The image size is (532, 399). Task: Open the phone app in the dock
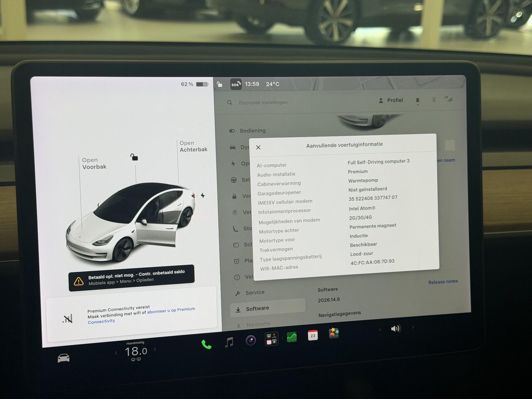pyautogui.click(x=206, y=344)
